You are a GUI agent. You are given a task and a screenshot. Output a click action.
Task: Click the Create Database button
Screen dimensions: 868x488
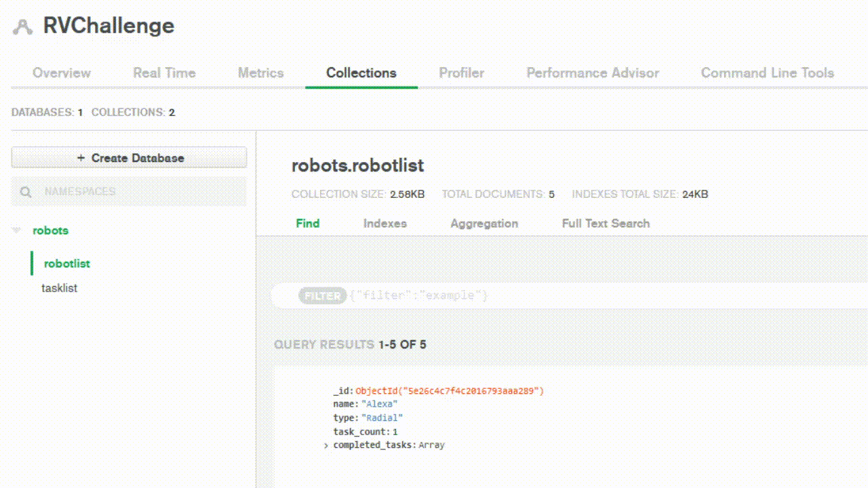129,157
